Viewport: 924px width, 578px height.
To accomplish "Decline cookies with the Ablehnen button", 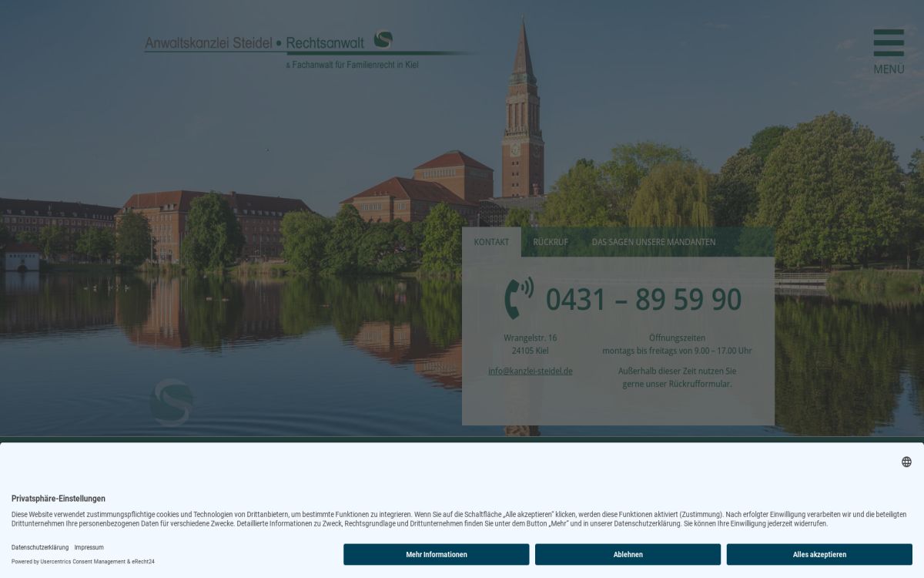I will 628,554.
